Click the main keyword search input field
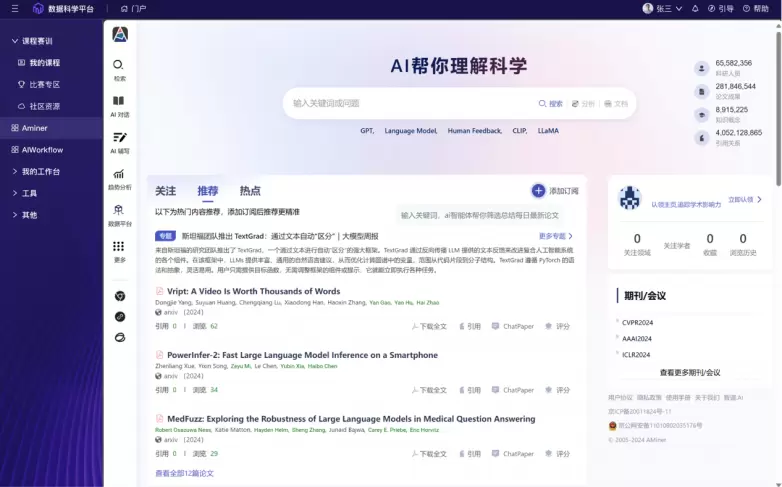Viewport: 782px width, 487px height. 410,103
